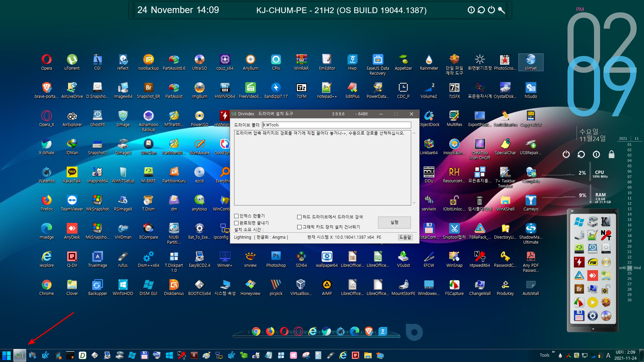Click the floppy disk icon in launcher panel
This screenshot has height=362, width=644.
pos(579,316)
